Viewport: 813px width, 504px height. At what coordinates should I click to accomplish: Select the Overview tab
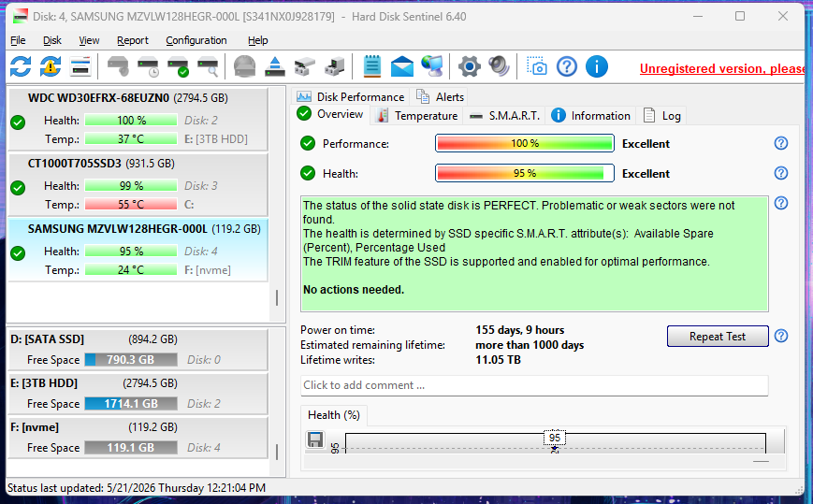coord(330,114)
